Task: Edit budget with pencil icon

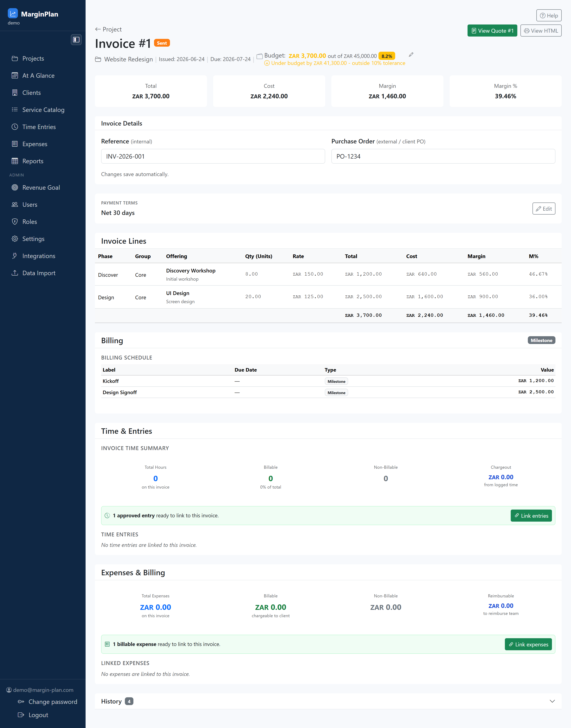Action: coord(411,54)
